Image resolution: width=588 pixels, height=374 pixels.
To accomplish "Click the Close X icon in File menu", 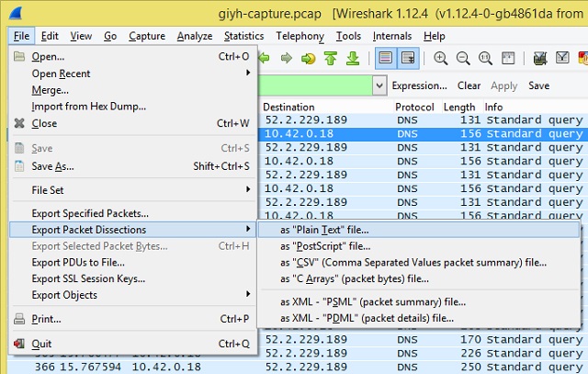I will click(19, 123).
